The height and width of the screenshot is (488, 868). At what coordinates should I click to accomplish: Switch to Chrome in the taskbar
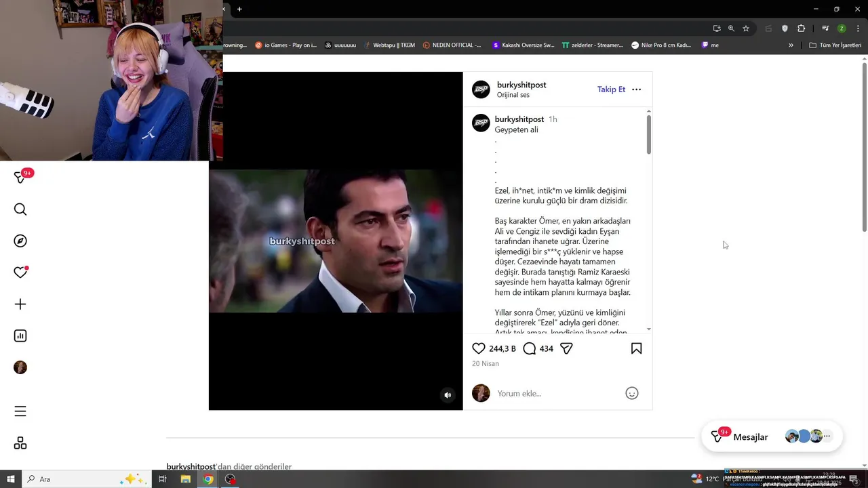[208, 479]
